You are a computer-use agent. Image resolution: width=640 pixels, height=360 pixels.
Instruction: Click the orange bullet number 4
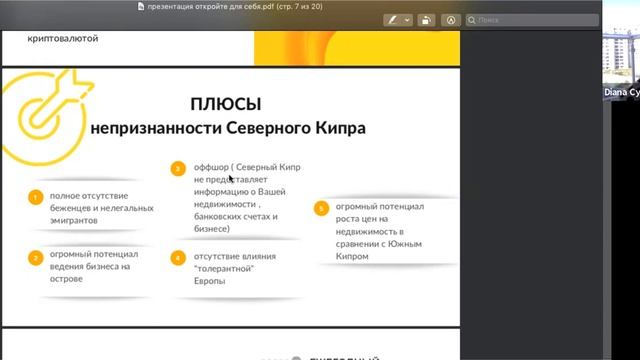178,258
